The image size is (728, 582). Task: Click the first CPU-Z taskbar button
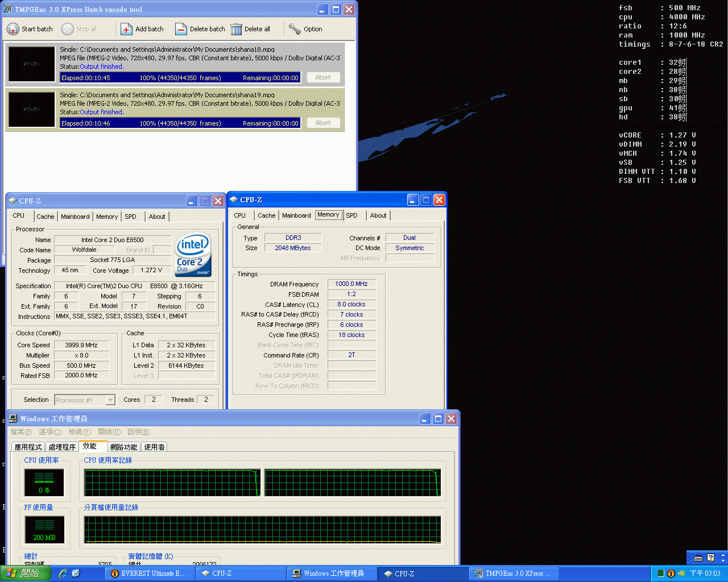pyautogui.click(x=240, y=573)
